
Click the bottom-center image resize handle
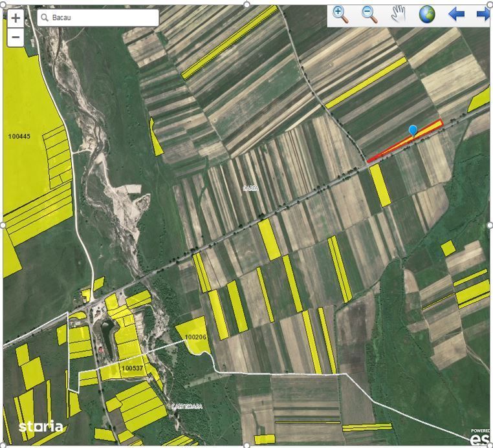pos(246,445)
